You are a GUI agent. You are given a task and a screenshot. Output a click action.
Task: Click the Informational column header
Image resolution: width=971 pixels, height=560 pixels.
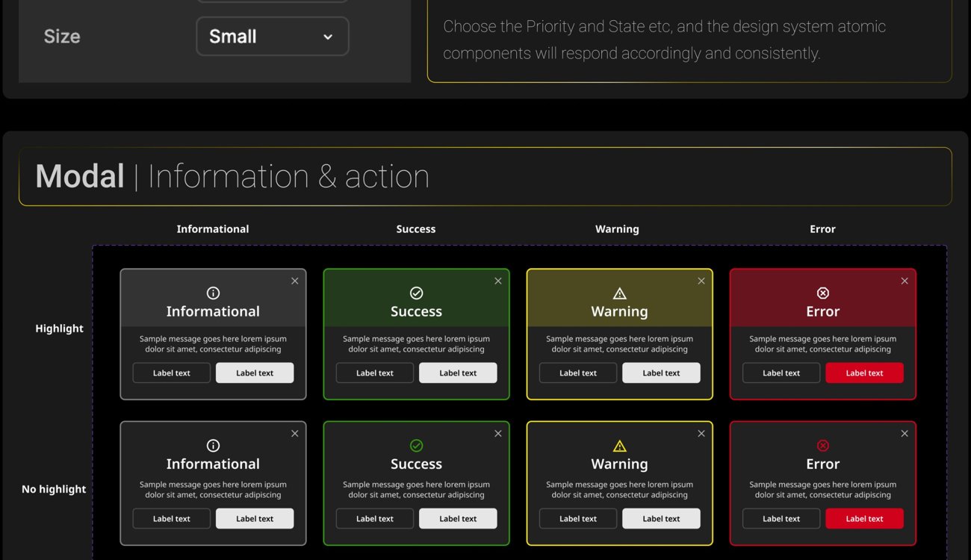point(213,229)
